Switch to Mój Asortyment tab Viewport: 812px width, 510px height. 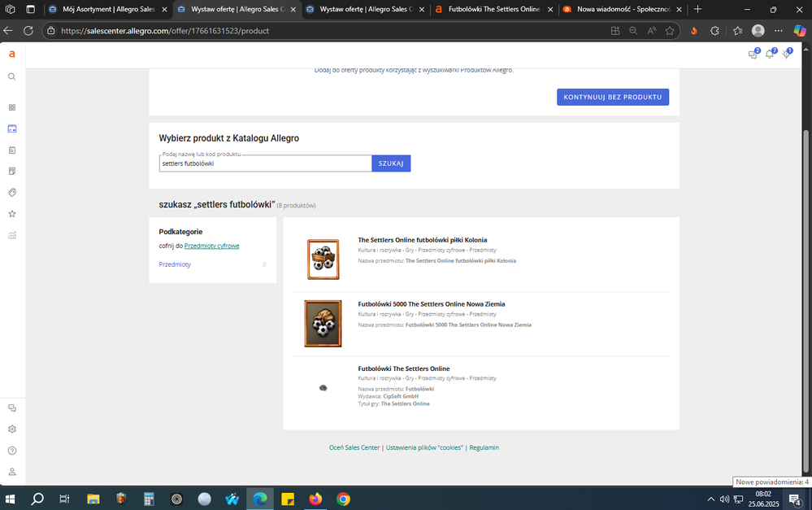[x=108, y=9]
